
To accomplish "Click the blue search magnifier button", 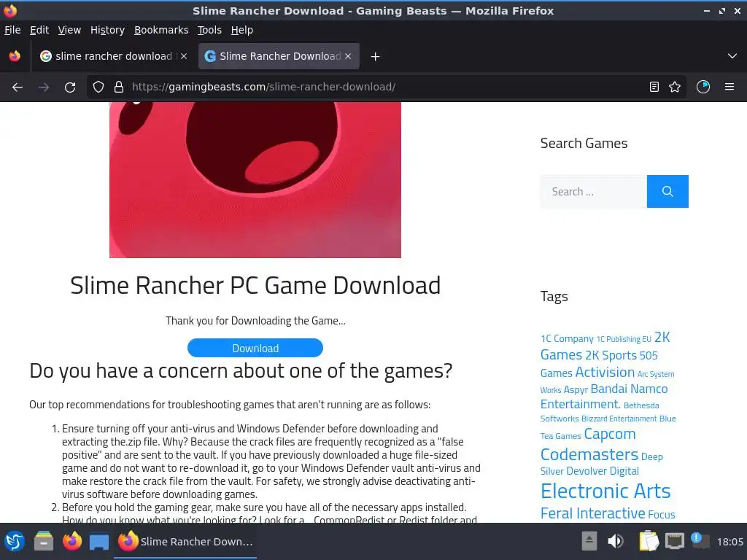I will point(667,192).
